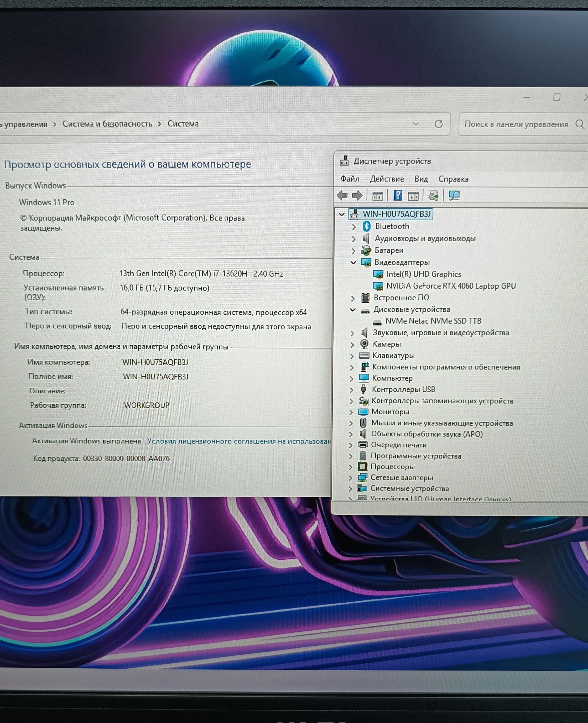Select NVIDIA GeForce RTX 4060 Laptop GPU
This screenshot has height=723, width=588.
451,286
